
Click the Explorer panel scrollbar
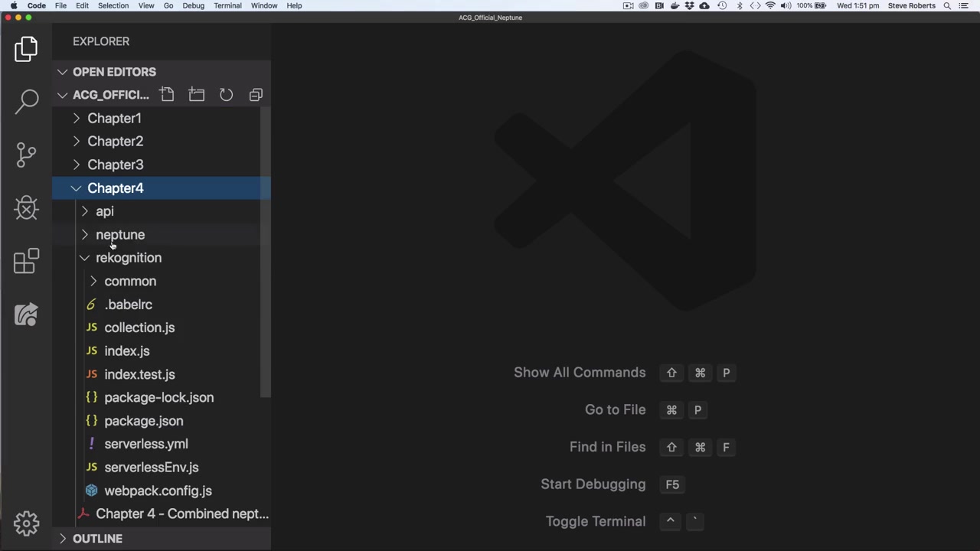click(x=266, y=253)
